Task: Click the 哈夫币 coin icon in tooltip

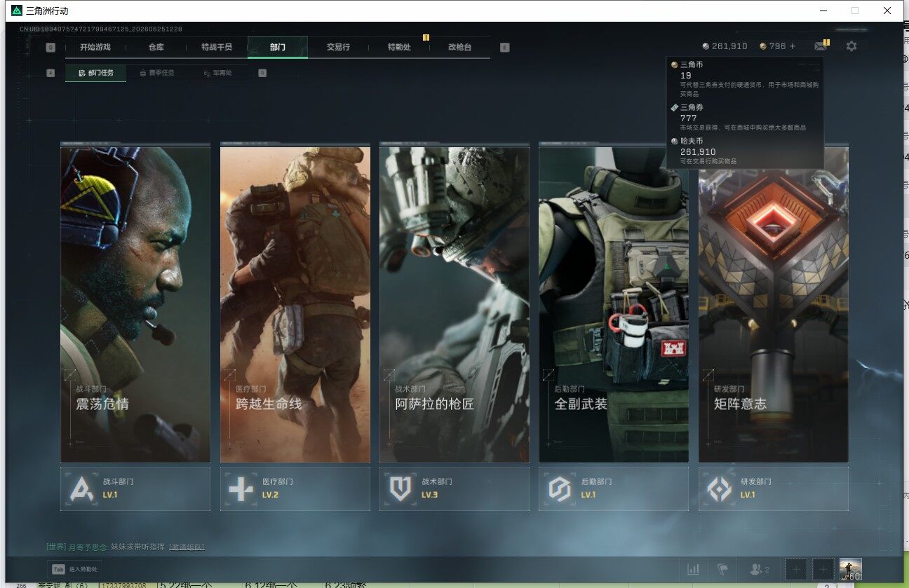Action: coord(675,142)
